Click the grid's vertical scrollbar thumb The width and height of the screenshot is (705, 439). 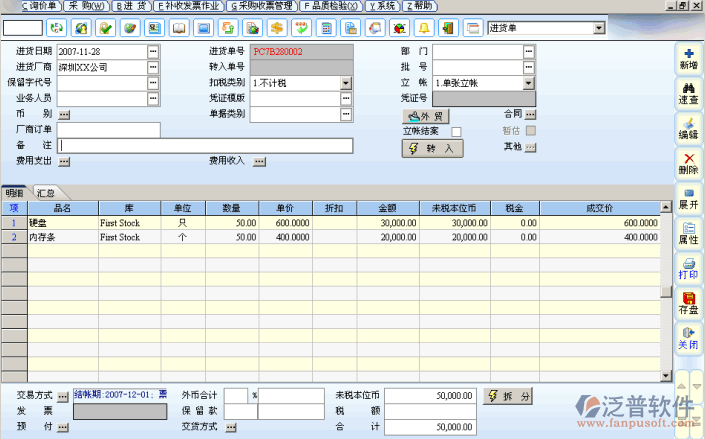tap(666, 291)
